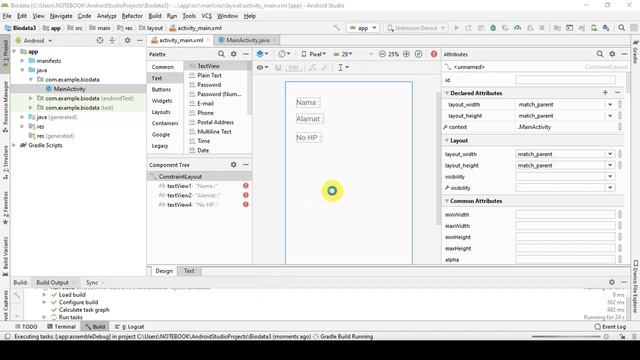640x360 pixels.
Task: Show design warnings and errors icon
Action: click(434, 54)
